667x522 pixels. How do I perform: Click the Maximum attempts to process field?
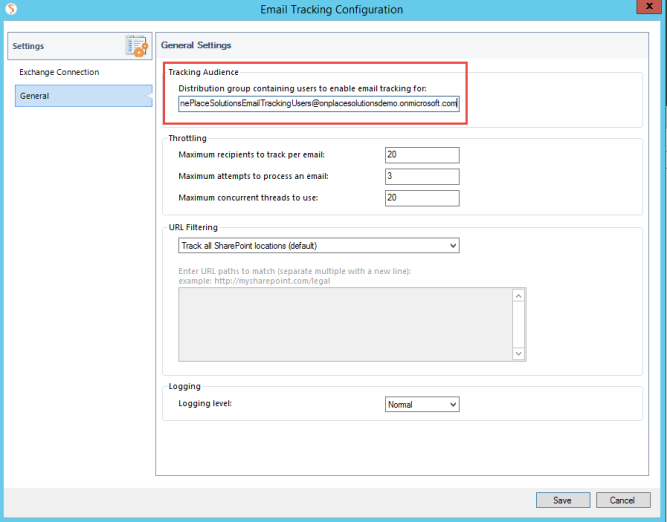tap(421, 176)
